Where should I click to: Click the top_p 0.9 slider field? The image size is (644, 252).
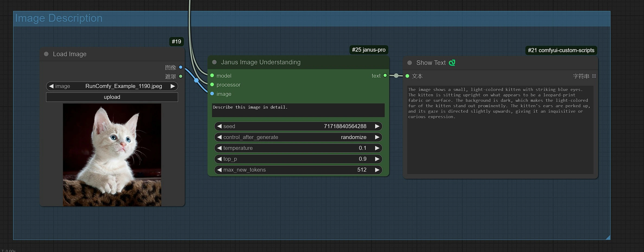click(x=298, y=159)
